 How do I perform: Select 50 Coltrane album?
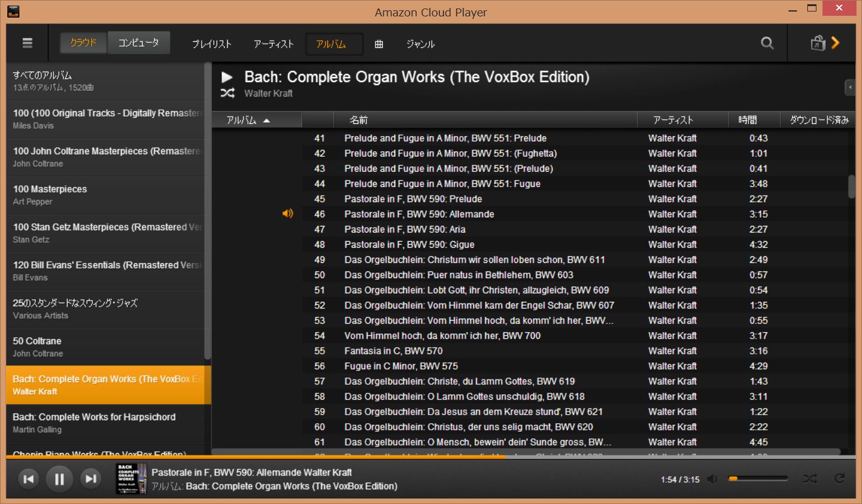click(x=105, y=347)
